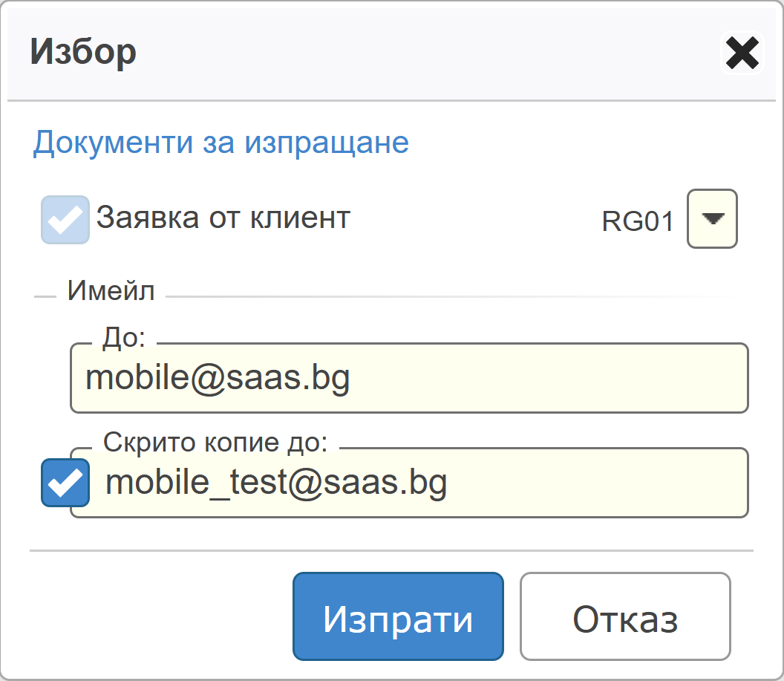Click the Заявка от клиент label text
The image size is (784, 681).
click(223, 218)
